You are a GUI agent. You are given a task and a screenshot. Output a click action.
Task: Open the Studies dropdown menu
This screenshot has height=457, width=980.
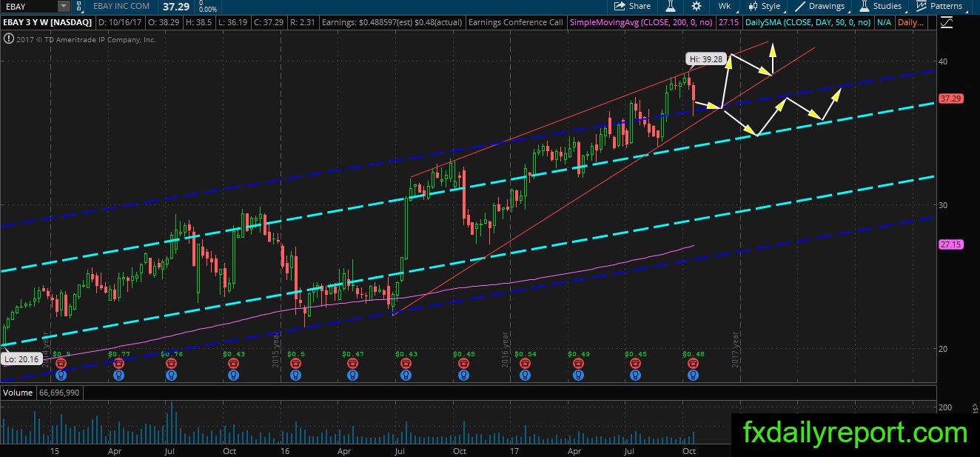[882, 6]
